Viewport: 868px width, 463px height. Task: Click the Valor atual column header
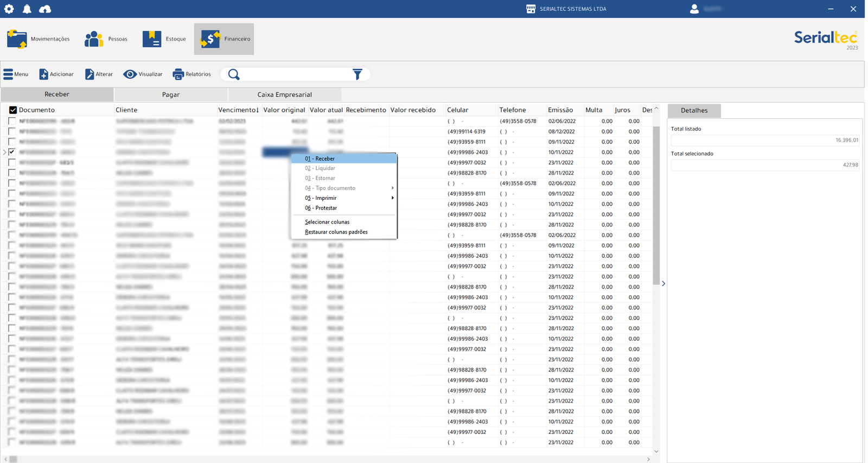click(326, 110)
